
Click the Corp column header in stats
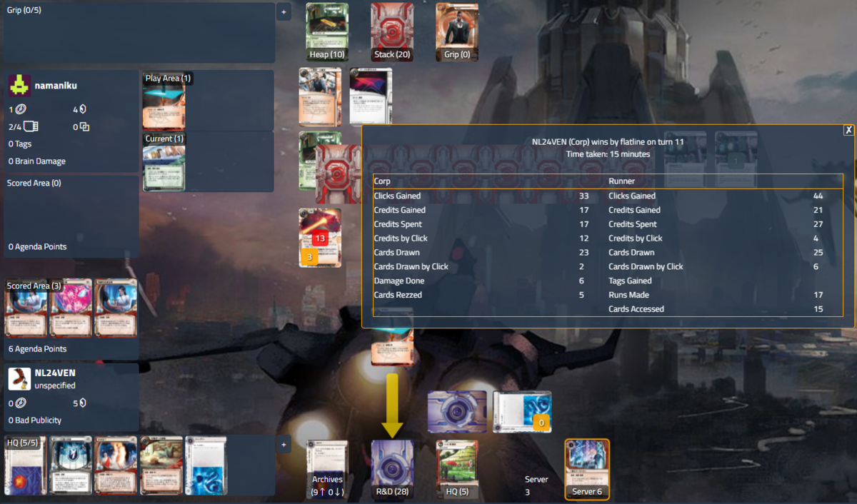click(x=382, y=181)
